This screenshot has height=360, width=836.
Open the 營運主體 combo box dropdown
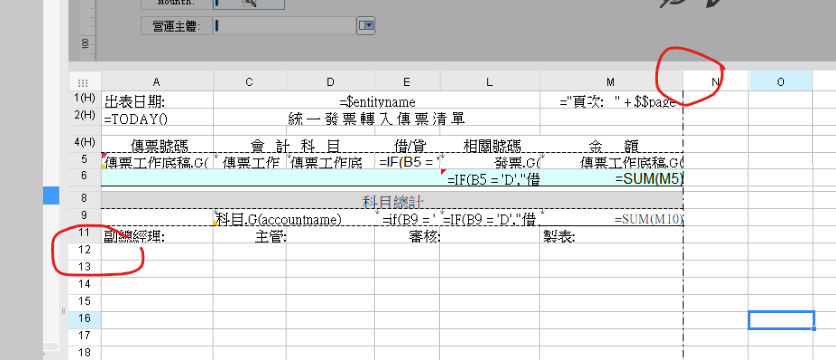(x=366, y=26)
